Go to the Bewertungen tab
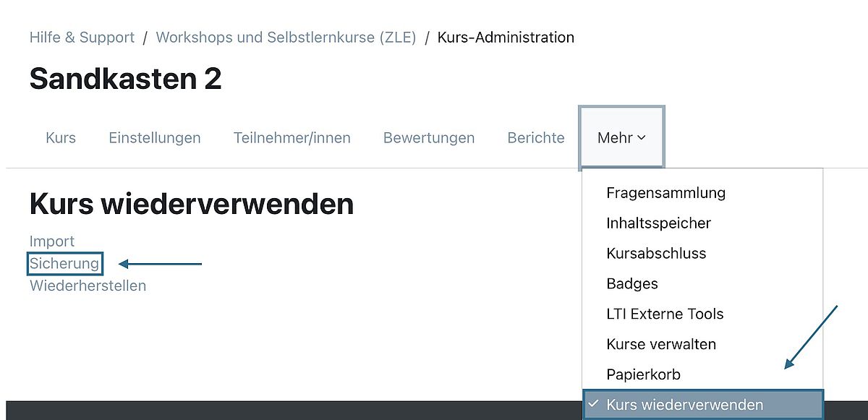Screen dimensions: 868x420 [x=429, y=138]
